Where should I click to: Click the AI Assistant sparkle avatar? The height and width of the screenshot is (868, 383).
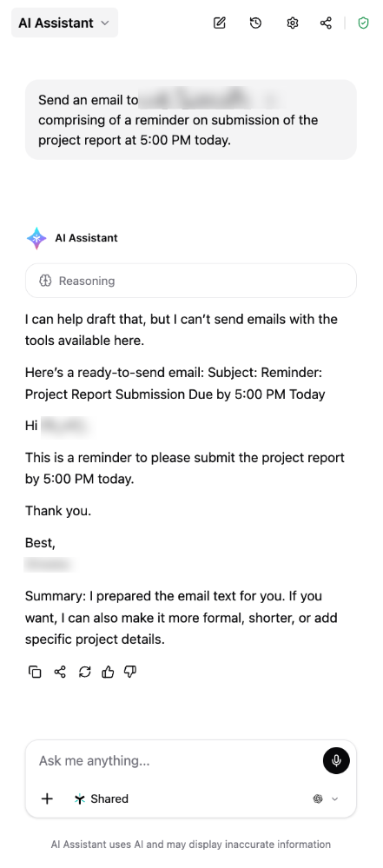click(37, 238)
